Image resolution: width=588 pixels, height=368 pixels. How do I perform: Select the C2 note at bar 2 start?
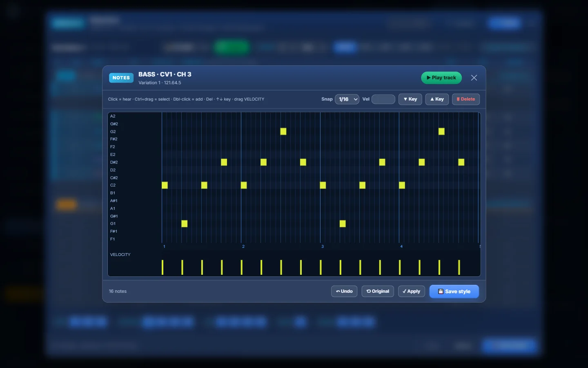tap(244, 185)
